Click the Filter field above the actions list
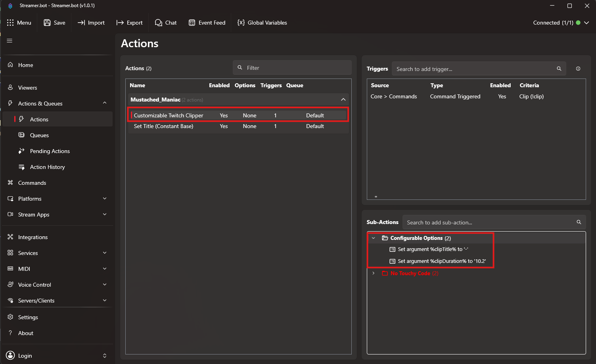The width and height of the screenshot is (596, 364). click(292, 67)
